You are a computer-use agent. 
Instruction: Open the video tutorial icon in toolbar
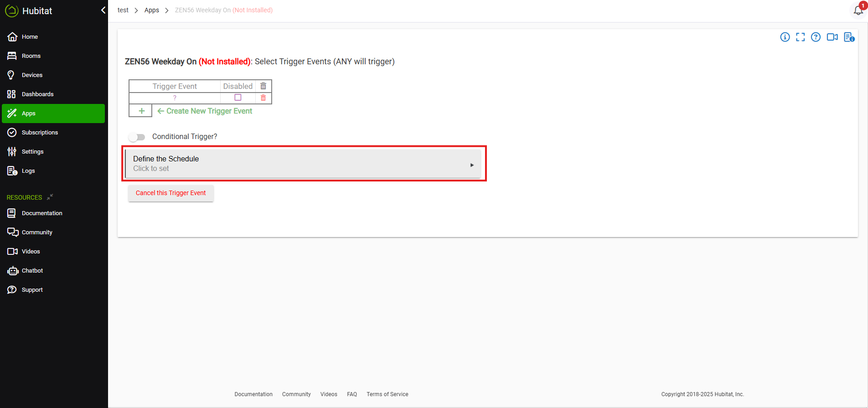pyautogui.click(x=832, y=37)
